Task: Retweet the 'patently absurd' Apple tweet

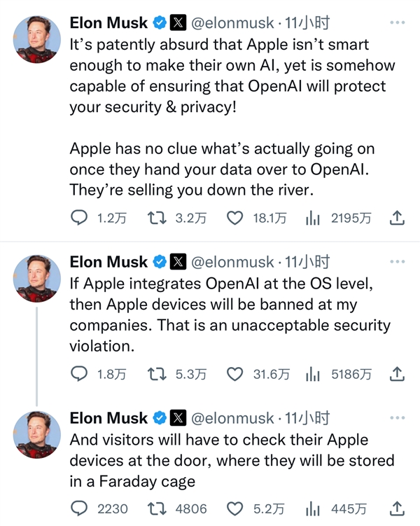Action: tap(157, 219)
